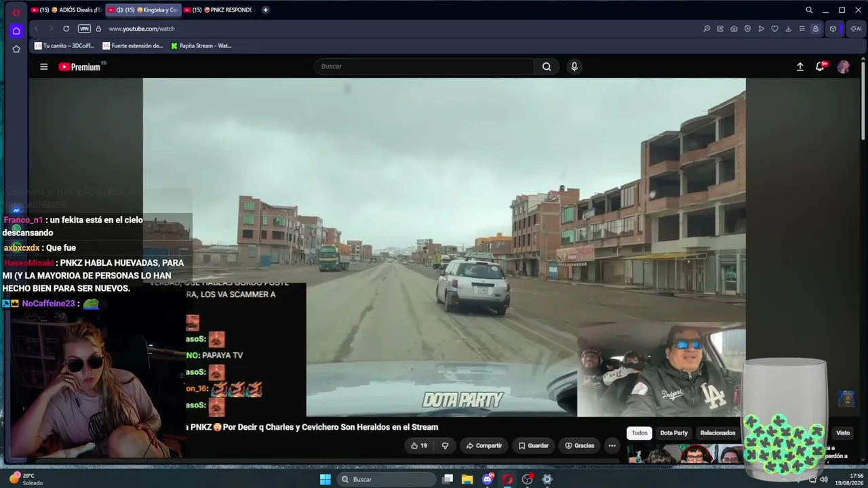The height and width of the screenshot is (488, 868).
Task: Open the Fuerte extensión de bookmark
Action: pyautogui.click(x=133, y=46)
